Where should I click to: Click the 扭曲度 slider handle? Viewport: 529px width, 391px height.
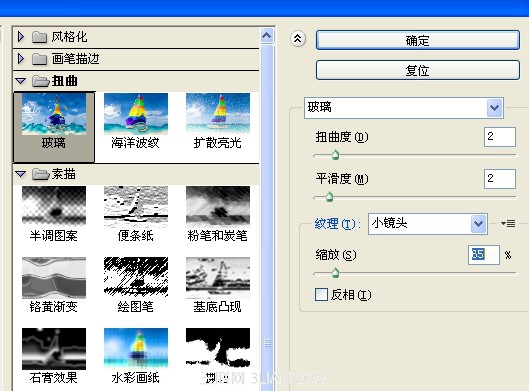click(335, 155)
